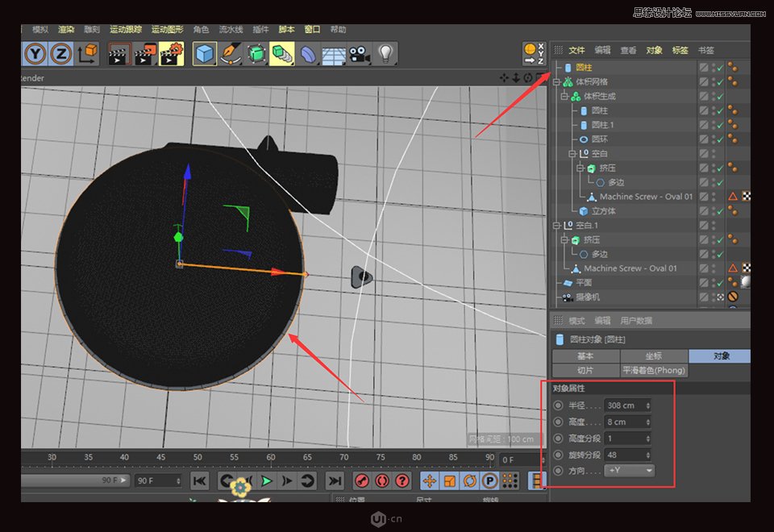The image size is (774, 532).
Task: Open the 渲染 menu
Action: (x=67, y=29)
